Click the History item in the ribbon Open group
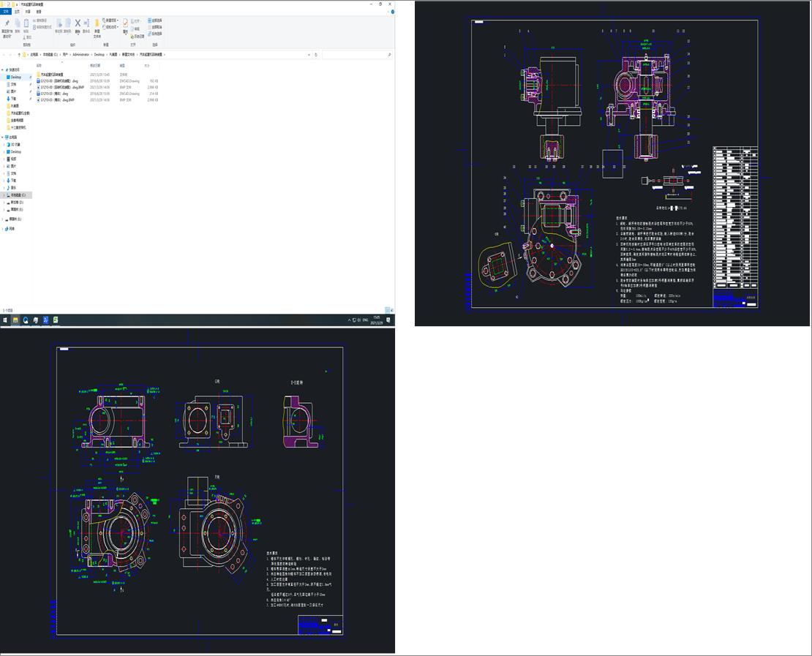 click(138, 37)
